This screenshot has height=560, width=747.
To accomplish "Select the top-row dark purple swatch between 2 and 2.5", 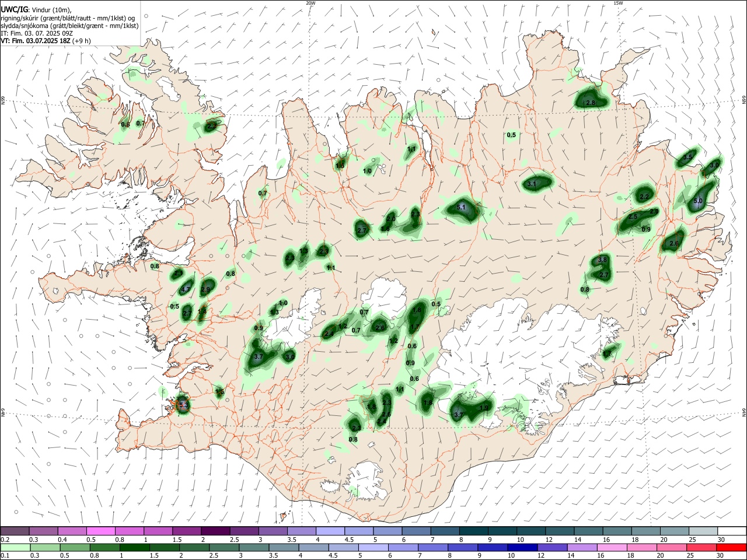I will [215, 531].
